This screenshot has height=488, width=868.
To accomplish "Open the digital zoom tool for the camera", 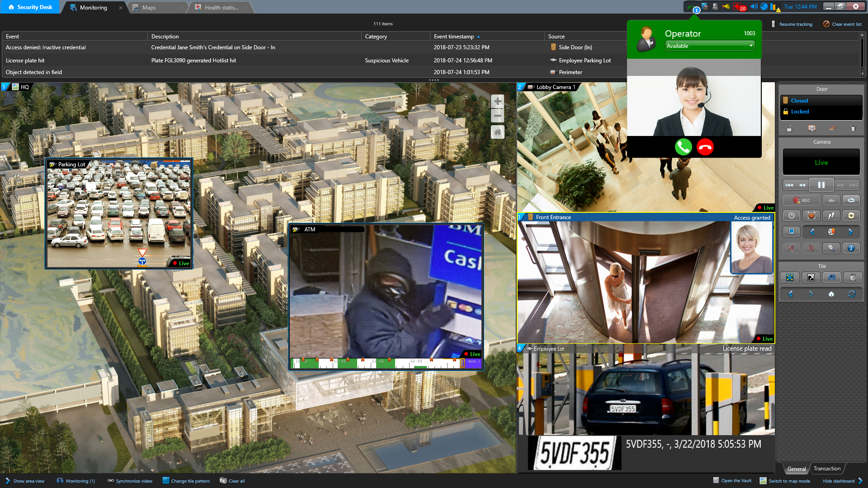I will click(x=831, y=249).
